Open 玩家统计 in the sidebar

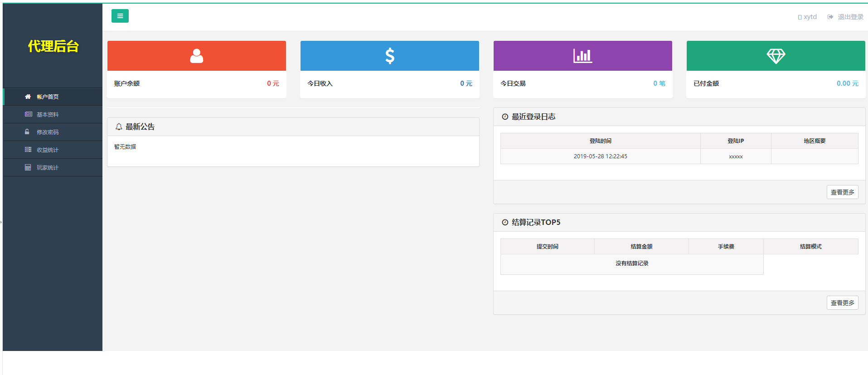47,167
